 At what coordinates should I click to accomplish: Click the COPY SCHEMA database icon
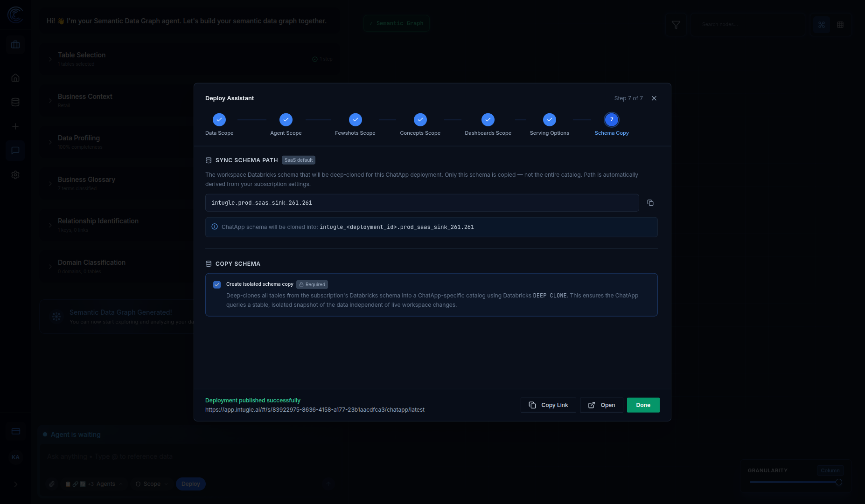click(x=209, y=264)
